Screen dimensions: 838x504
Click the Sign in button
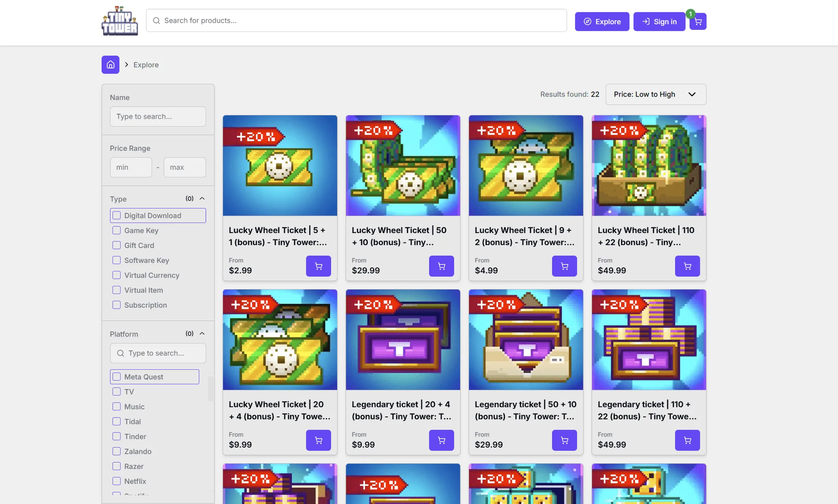point(659,21)
